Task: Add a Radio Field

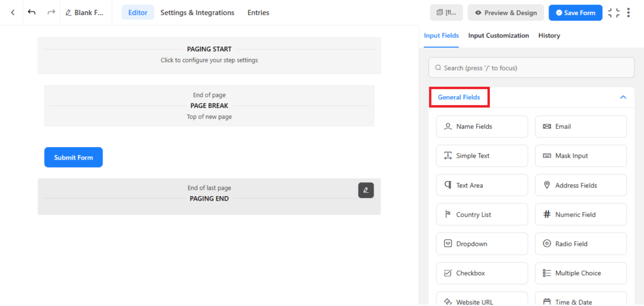Action: click(x=580, y=244)
